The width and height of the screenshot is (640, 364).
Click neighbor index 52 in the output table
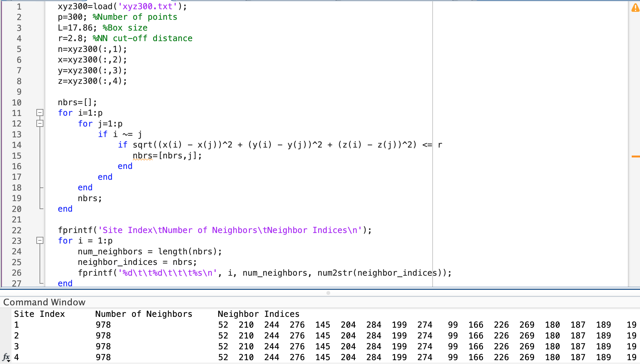tap(223, 325)
